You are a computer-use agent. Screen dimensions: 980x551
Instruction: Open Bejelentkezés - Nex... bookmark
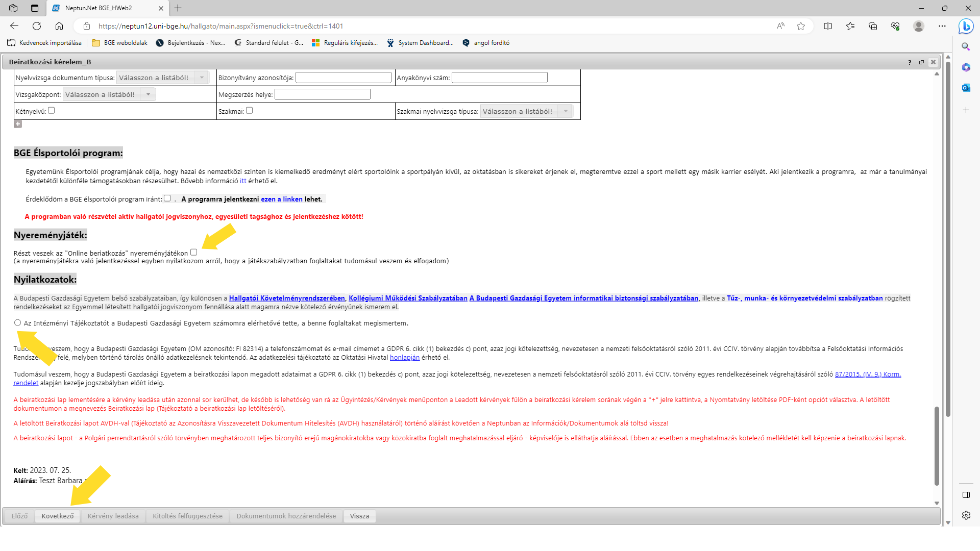tap(191, 43)
